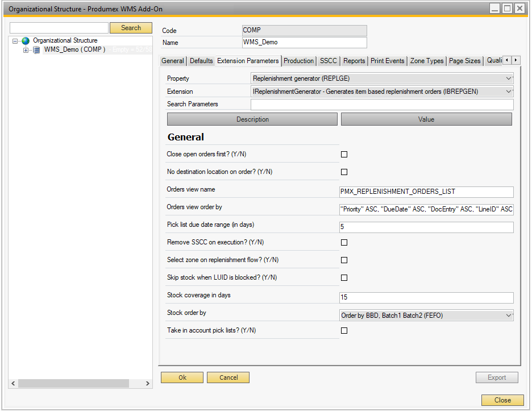Enable Close open orders first checkbox
The width and height of the screenshot is (532, 411).
pos(344,155)
